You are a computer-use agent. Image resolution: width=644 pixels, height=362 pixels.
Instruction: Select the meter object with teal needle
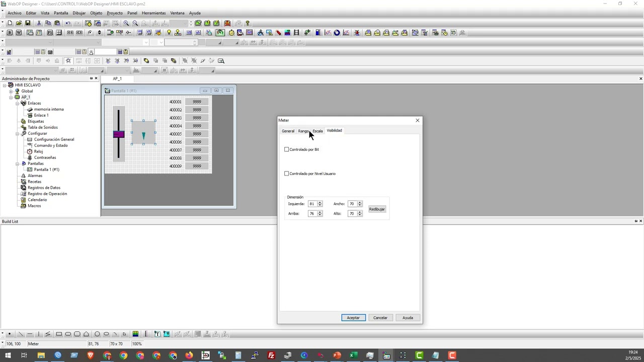[143, 133]
